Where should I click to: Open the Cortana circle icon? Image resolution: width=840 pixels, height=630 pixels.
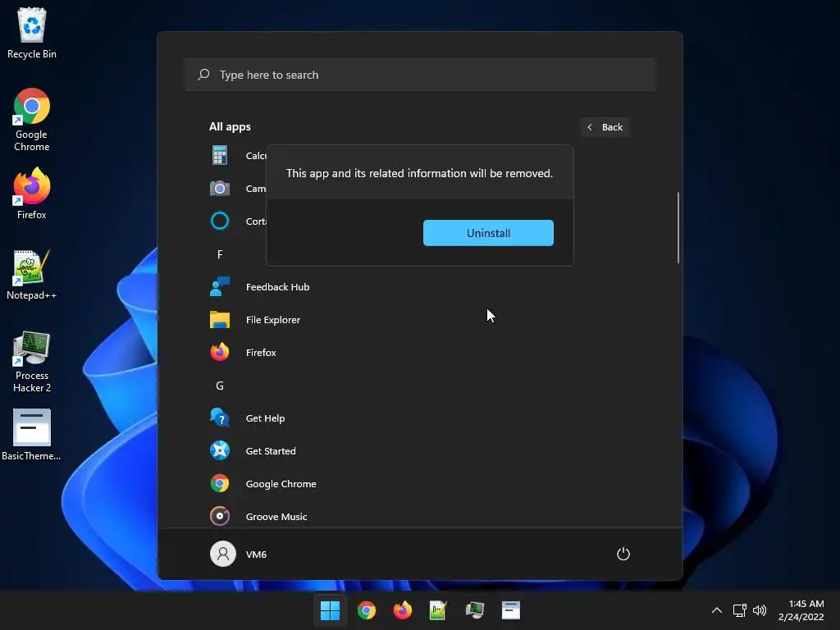[220, 221]
